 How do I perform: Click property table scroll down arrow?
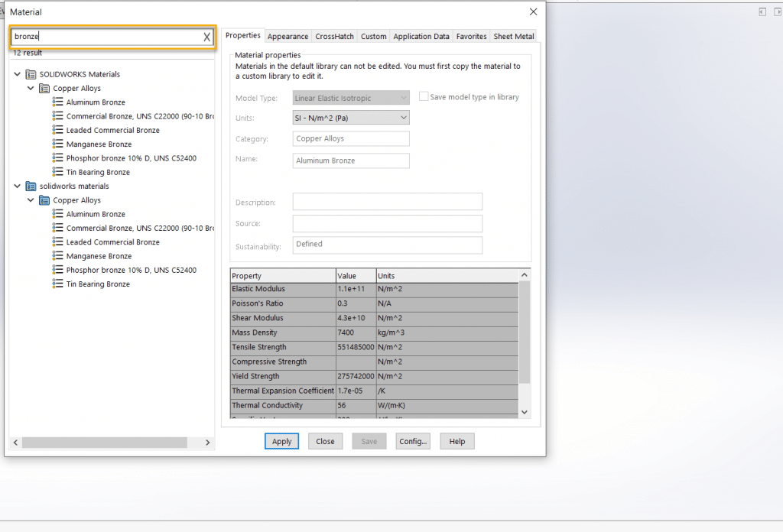pos(525,412)
